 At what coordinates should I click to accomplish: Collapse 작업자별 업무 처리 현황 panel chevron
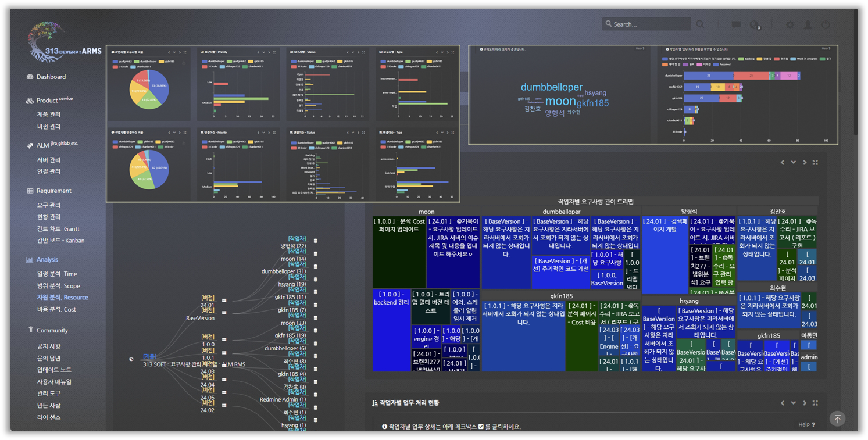pos(794,403)
